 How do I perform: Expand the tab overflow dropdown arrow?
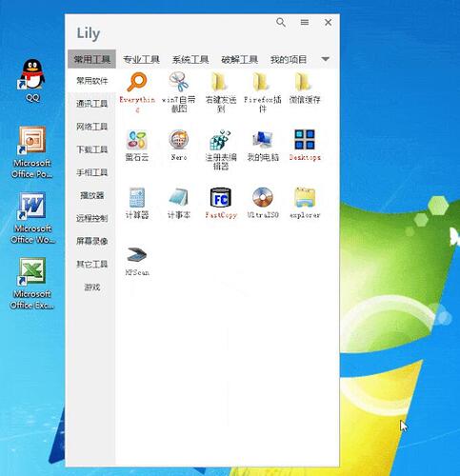[326, 59]
